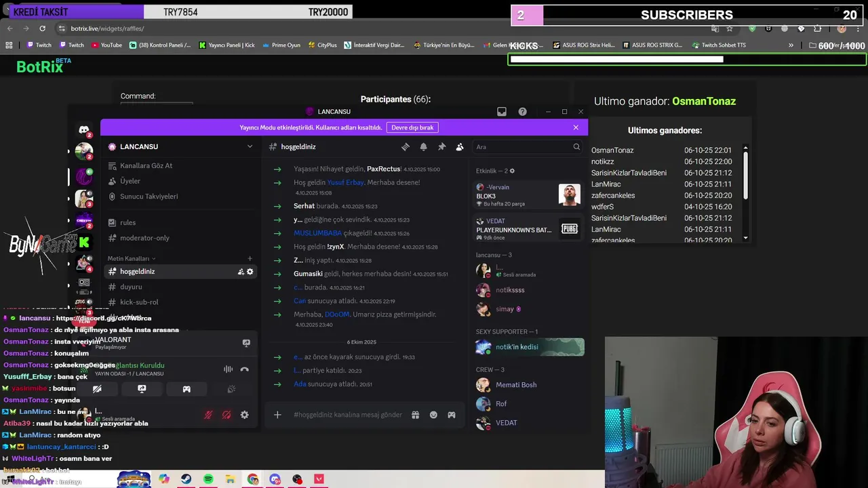Click PaxRectus name in welcome message
Screen dimensions: 868x488
point(384,169)
